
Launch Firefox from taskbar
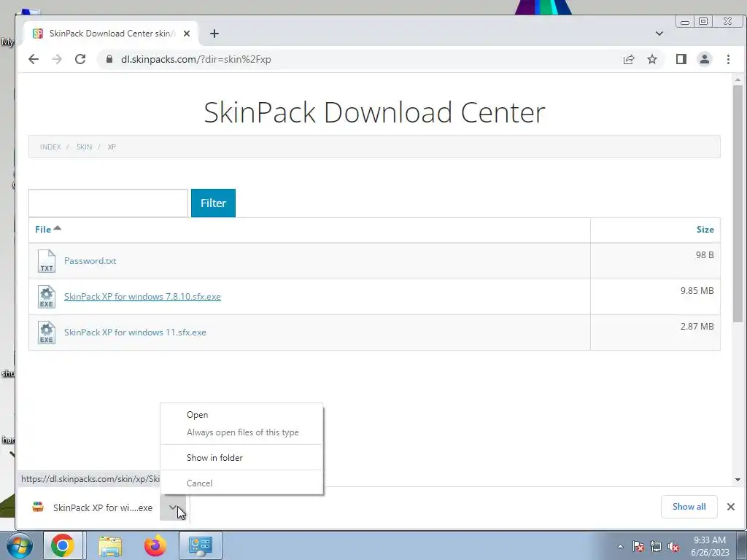pyautogui.click(x=155, y=545)
